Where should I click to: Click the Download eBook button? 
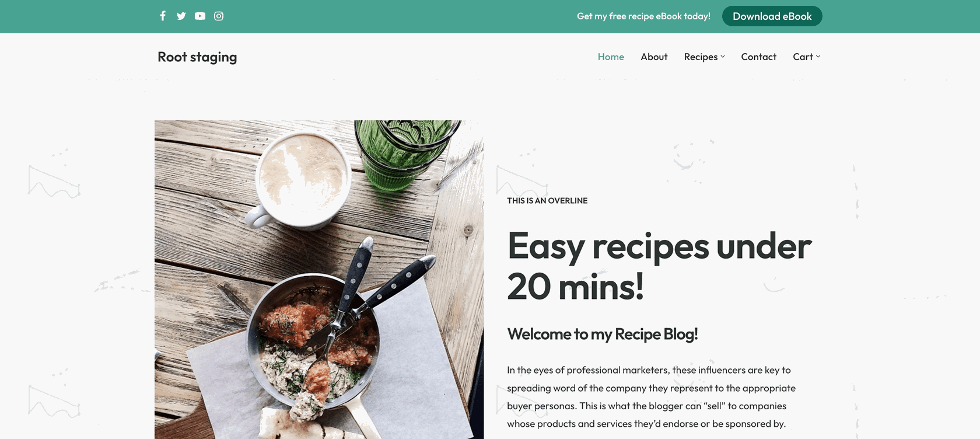point(772,16)
